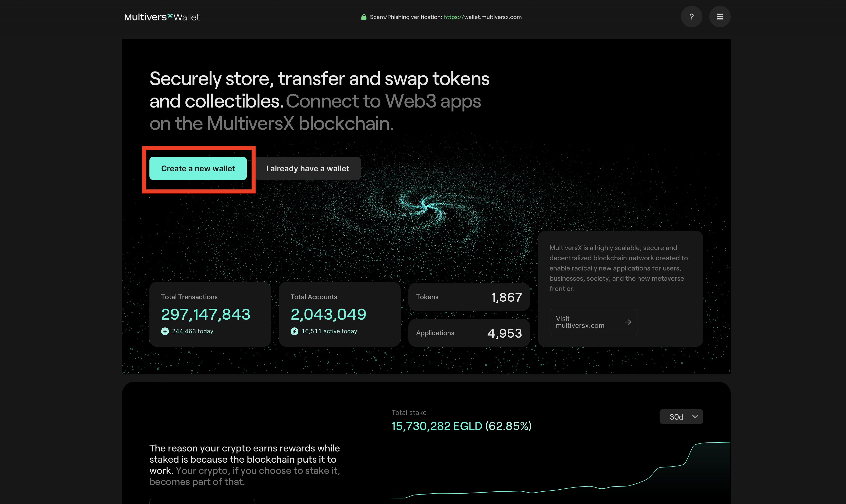
Task: Click Create a new wallet button
Action: [x=198, y=168]
